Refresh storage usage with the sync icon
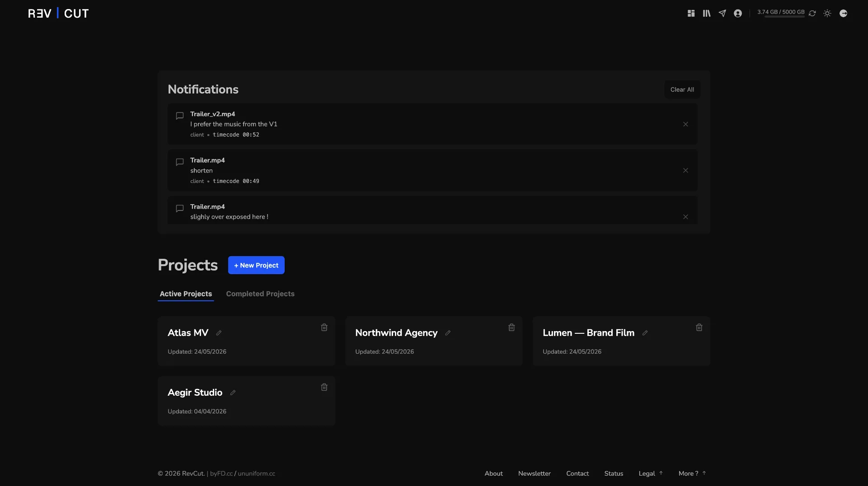 [812, 14]
